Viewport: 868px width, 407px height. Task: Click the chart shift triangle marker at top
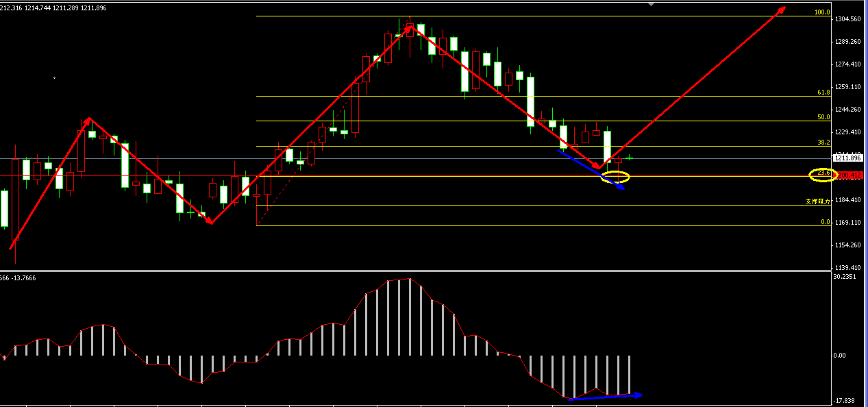coord(651,3)
